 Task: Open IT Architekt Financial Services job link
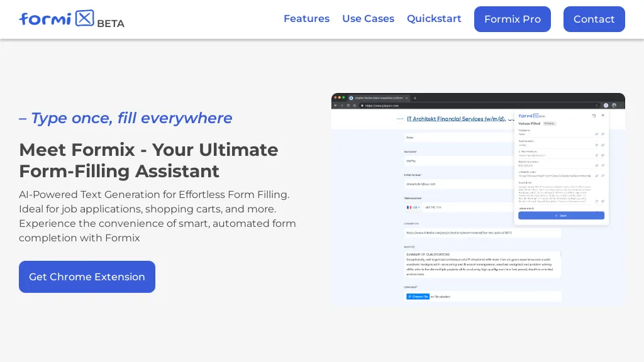click(456, 118)
